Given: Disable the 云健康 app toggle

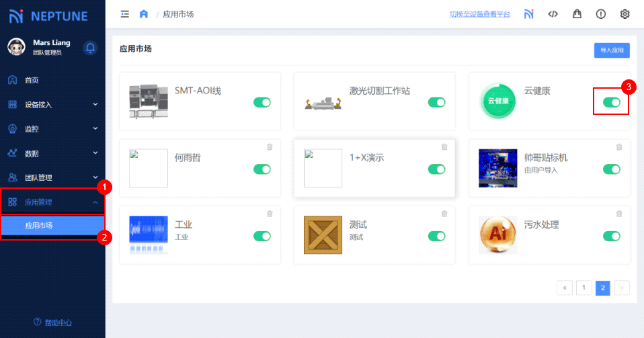Looking at the screenshot, I should coord(611,102).
